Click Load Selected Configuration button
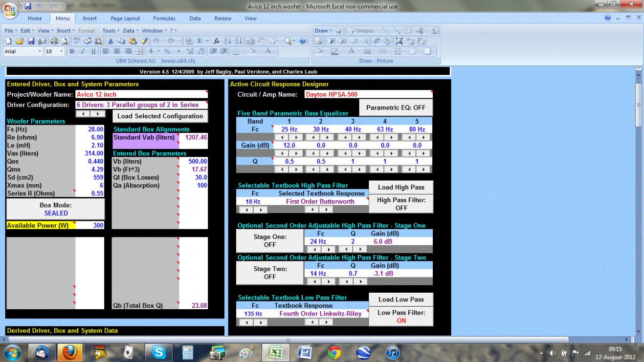Image resolution: width=644 pixels, height=362 pixels. (x=160, y=116)
